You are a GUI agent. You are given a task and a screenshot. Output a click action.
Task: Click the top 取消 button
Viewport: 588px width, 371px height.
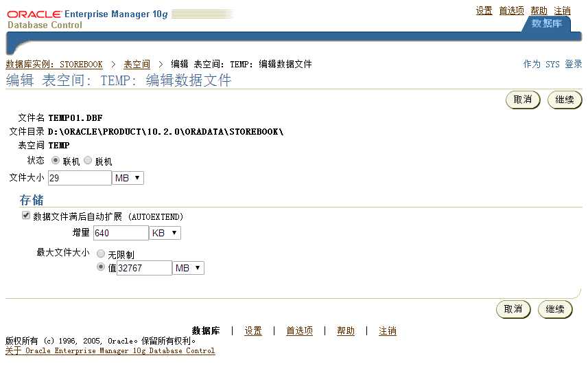click(523, 100)
